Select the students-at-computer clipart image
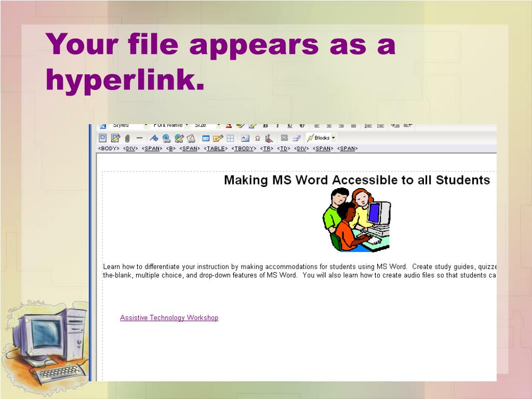The image size is (532, 399). point(356,220)
